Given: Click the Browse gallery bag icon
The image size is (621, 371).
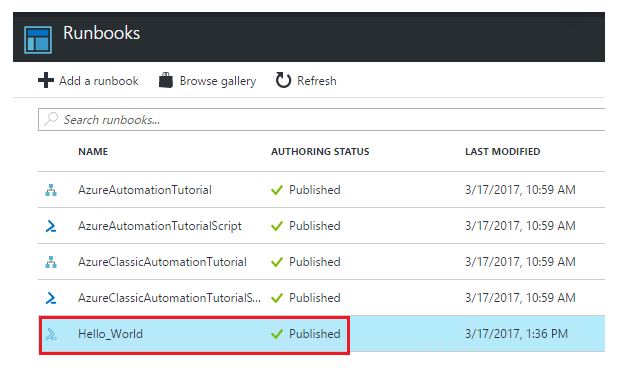Looking at the screenshot, I should pos(166,80).
